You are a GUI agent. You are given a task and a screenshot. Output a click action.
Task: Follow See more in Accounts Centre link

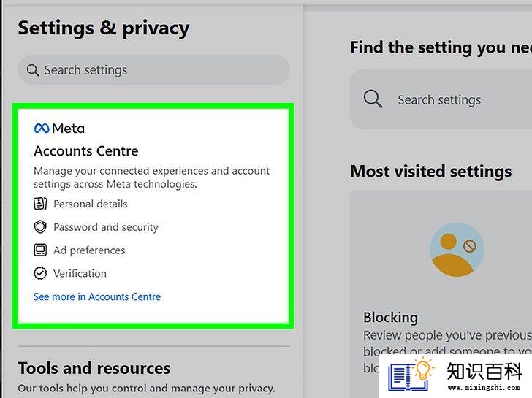click(97, 296)
